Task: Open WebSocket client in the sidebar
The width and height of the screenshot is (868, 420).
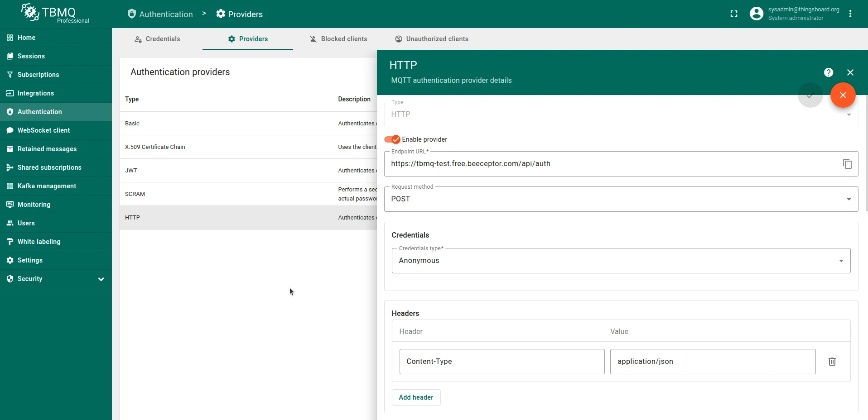Action: (x=56, y=130)
